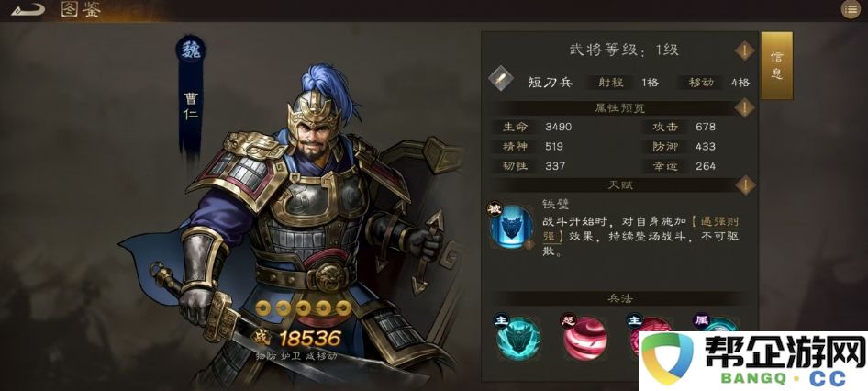Click the info icon beside 天赋
Image resolution: width=868 pixels, height=391 pixels.
coord(744,185)
